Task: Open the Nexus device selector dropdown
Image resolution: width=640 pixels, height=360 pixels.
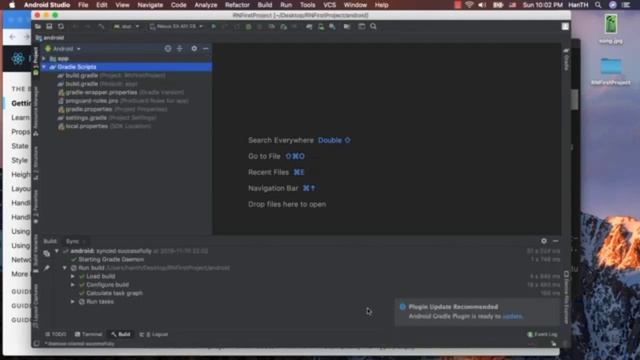Action: tap(176, 27)
